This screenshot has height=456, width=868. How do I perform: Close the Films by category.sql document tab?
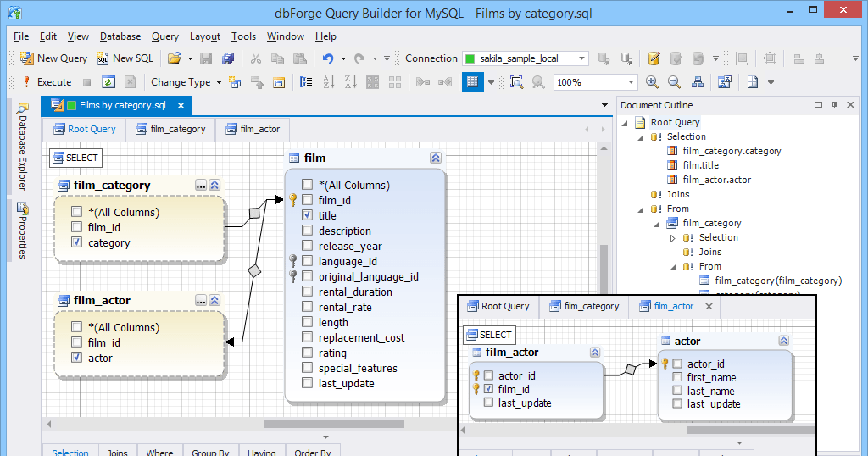pos(181,105)
